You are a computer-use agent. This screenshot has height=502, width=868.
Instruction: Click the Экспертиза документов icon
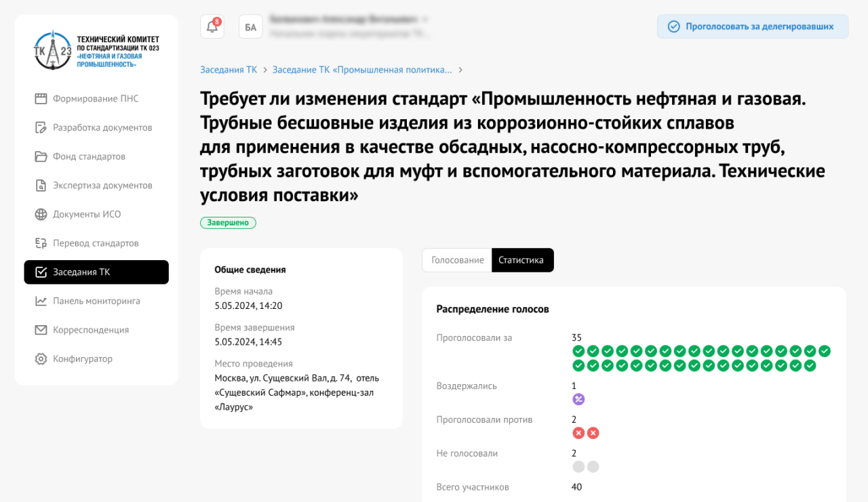click(41, 186)
